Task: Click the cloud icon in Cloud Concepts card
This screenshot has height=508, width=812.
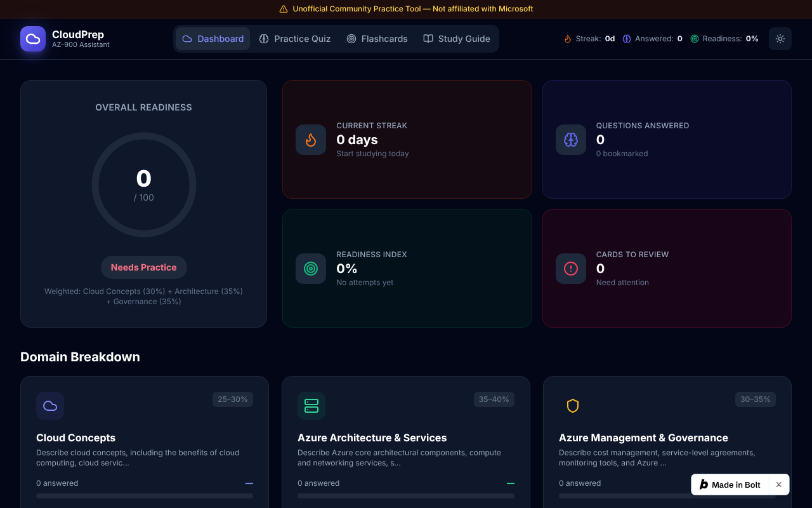Action: coord(50,406)
